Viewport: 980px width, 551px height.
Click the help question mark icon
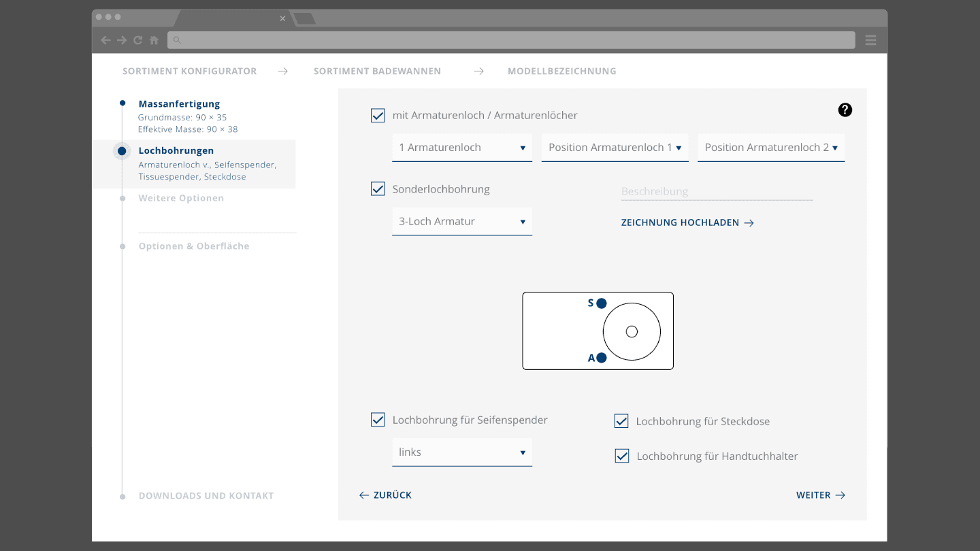[x=845, y=110]
